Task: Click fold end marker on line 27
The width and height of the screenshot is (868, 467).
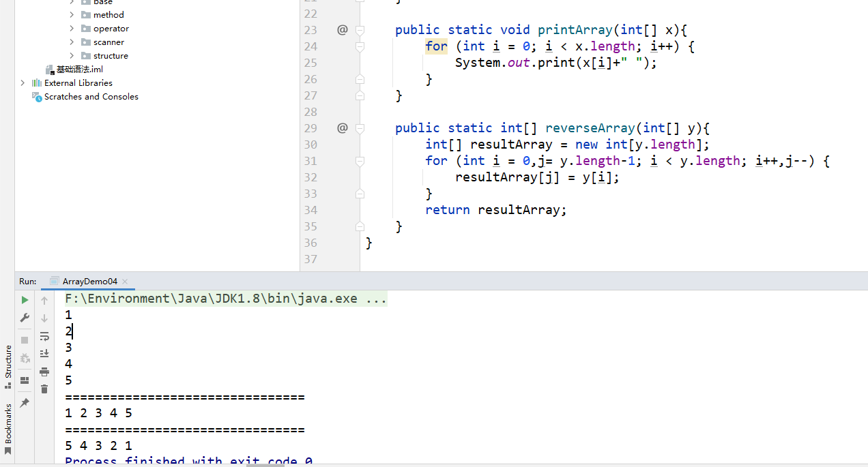Action: [x=360, y=95]
